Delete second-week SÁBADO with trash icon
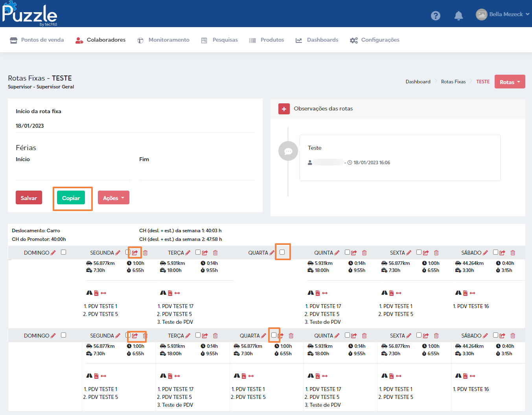Image resolution: width=532 pixels, height=415 pixels. click(513, 336)
